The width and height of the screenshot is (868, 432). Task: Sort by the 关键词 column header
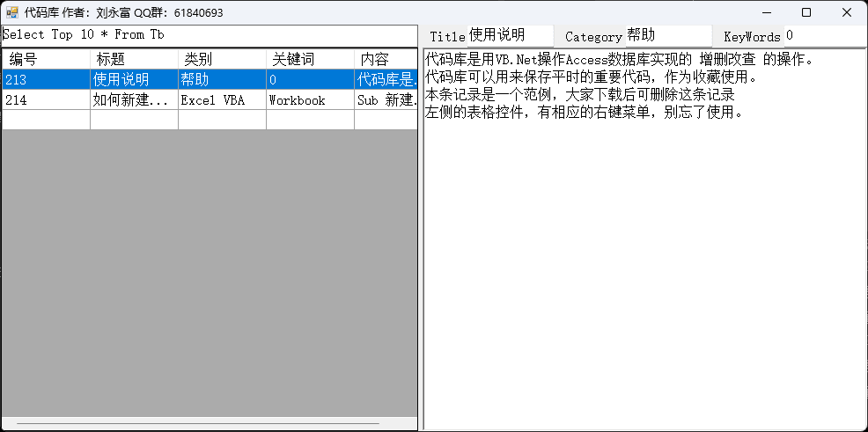[x=310, y=59]
